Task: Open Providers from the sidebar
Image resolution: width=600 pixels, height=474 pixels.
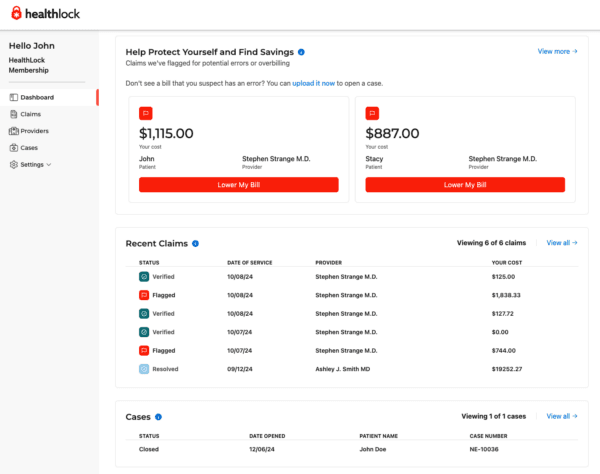Action: 34,131
